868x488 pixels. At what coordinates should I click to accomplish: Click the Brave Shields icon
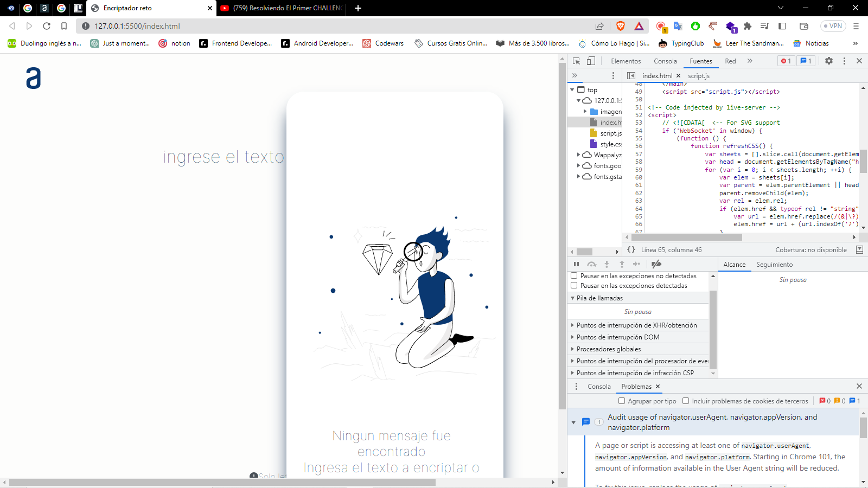[621, 26]
